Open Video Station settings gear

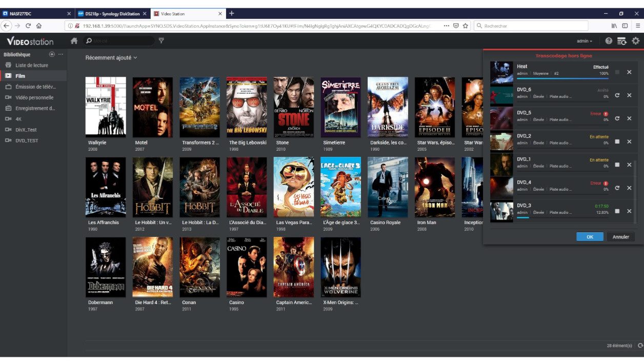pos(636,41)
